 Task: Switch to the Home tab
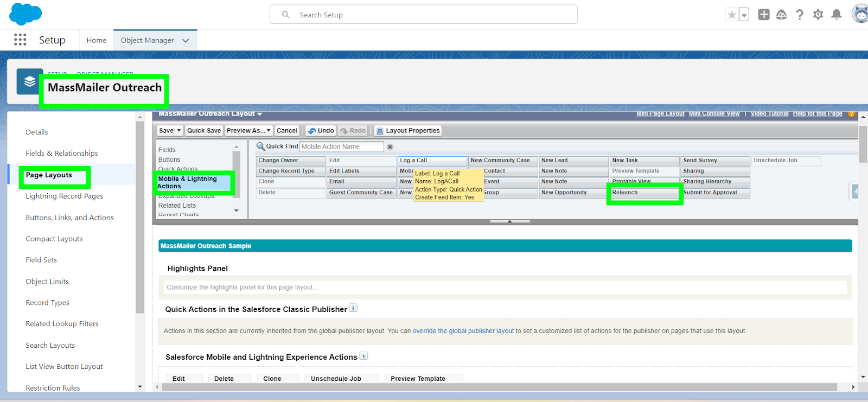[x=97, y=40]
